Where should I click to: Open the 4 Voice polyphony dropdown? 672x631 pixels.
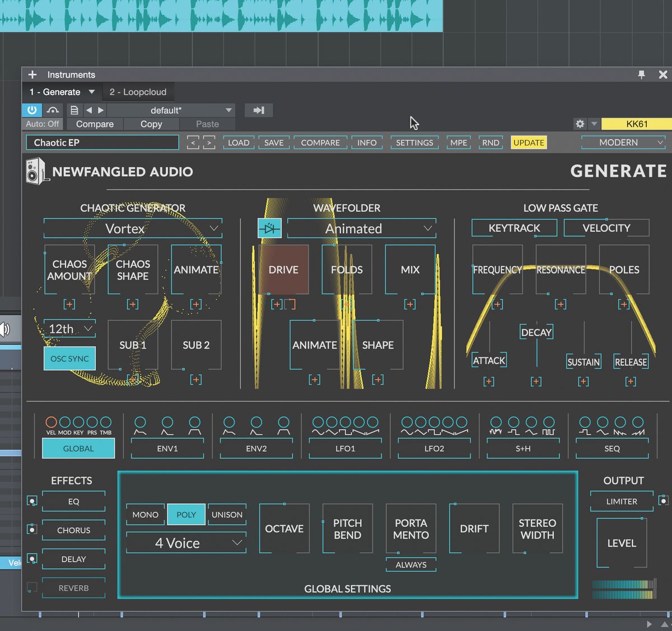coord(186,543)
